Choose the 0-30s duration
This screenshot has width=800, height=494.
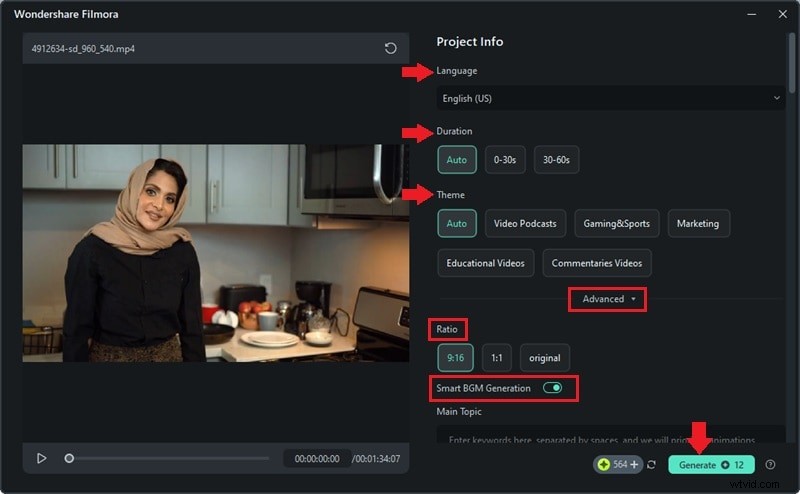[505, 160]
